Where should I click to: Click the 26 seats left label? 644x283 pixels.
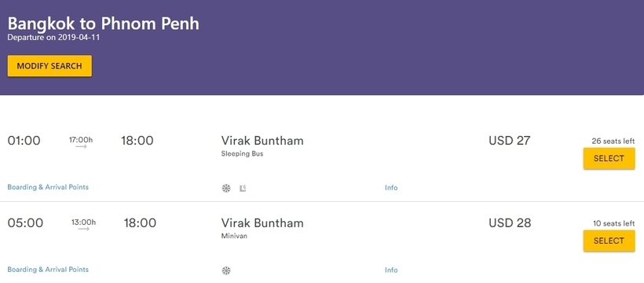tap(613, 141)
